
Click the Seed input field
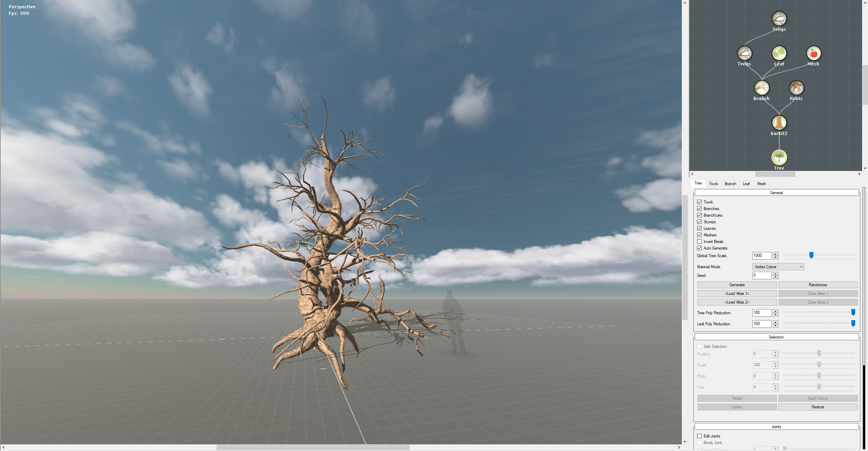[761, 276]
